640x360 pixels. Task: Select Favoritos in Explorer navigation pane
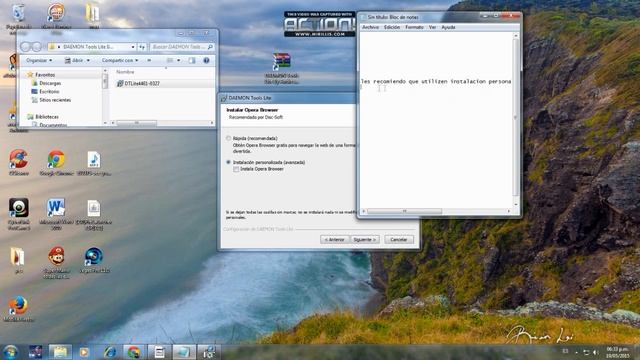pyautogui.click(x=44, y=75)
